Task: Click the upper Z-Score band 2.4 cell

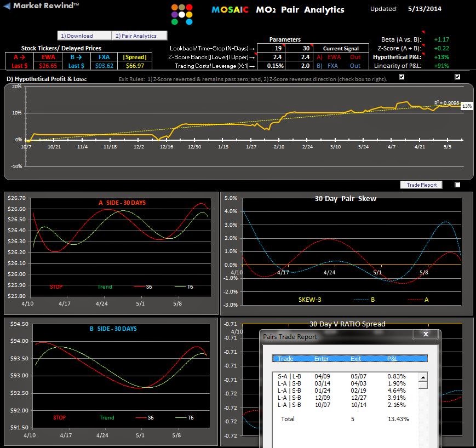Action: tap(299, 57)
